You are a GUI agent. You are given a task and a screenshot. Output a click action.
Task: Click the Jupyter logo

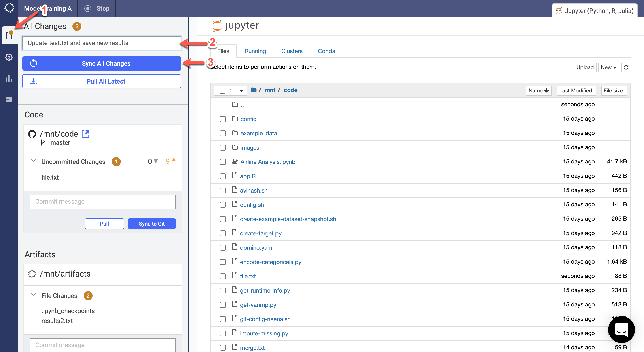235,26
